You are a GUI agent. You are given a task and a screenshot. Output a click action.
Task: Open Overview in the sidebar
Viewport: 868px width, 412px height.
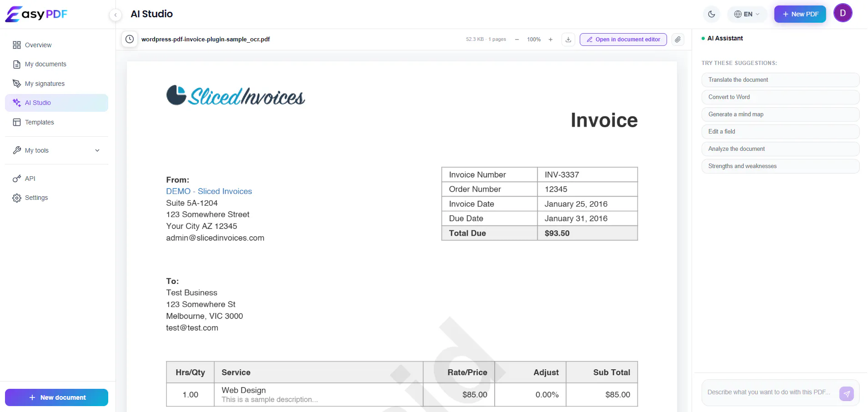tap(56, 45)
